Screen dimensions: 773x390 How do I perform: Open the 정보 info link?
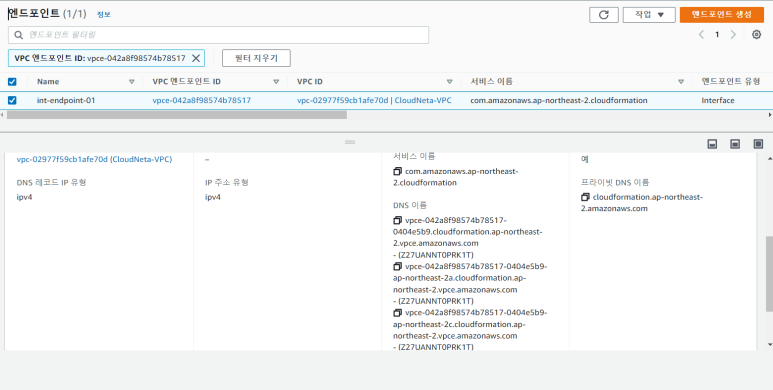coord(104,15)
